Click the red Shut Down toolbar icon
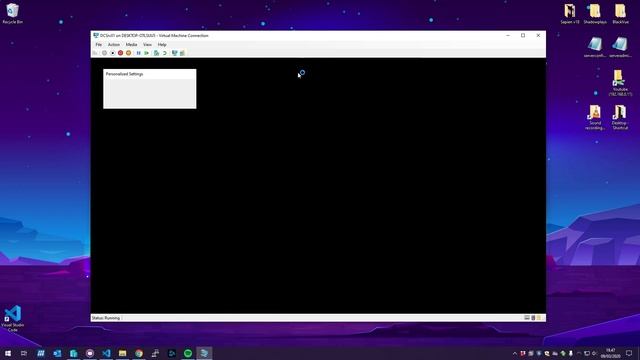Image resolution: width=640 pixels, height=360 pixels. click(120, 53)
